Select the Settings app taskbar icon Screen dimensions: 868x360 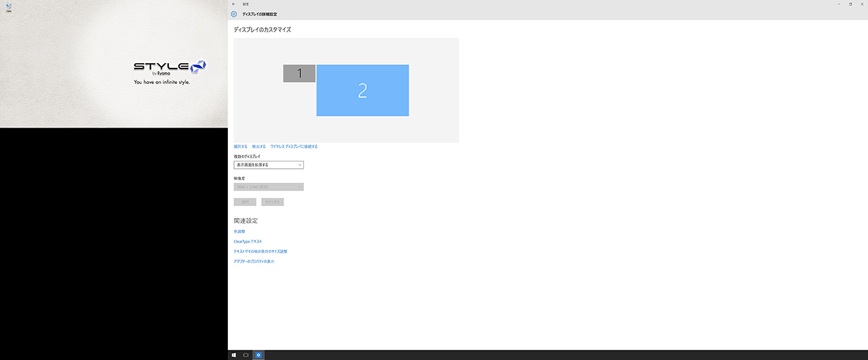258,355
